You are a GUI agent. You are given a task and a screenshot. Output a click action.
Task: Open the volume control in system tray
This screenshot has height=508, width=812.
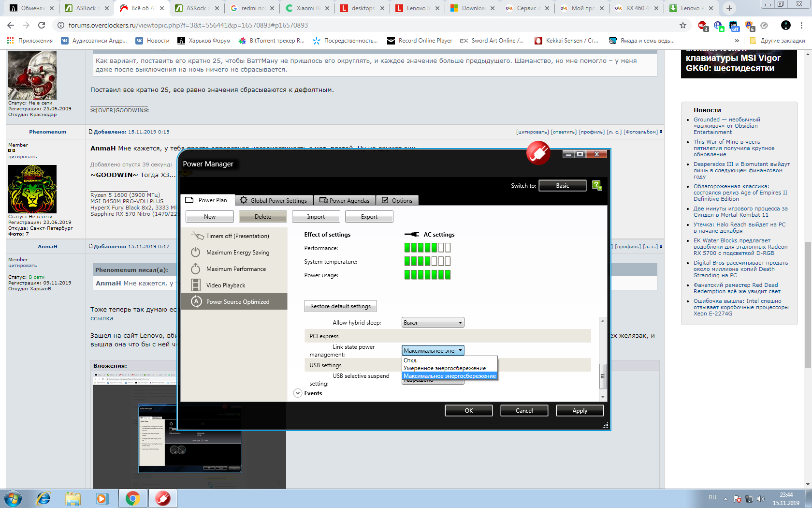click(x=761, y=499)
